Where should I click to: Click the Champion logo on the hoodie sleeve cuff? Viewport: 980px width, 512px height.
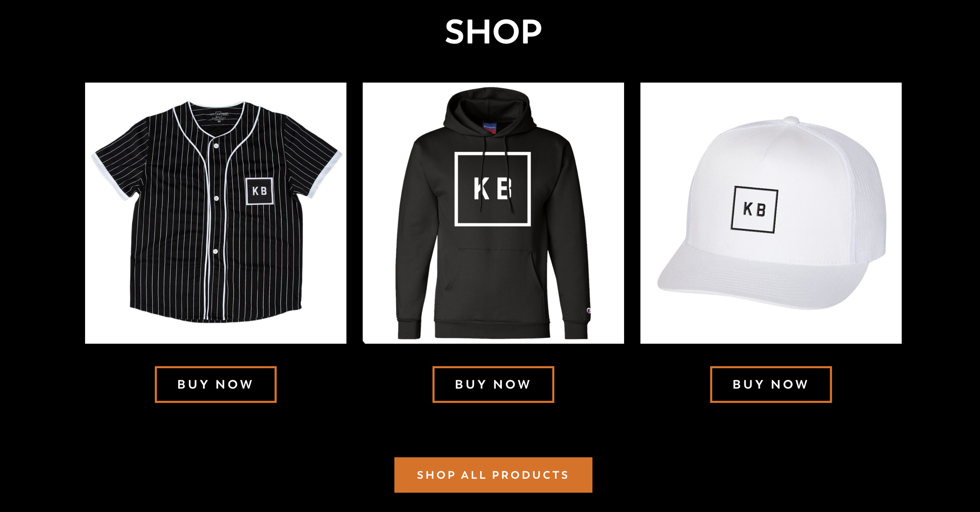[x=588, y=311]
